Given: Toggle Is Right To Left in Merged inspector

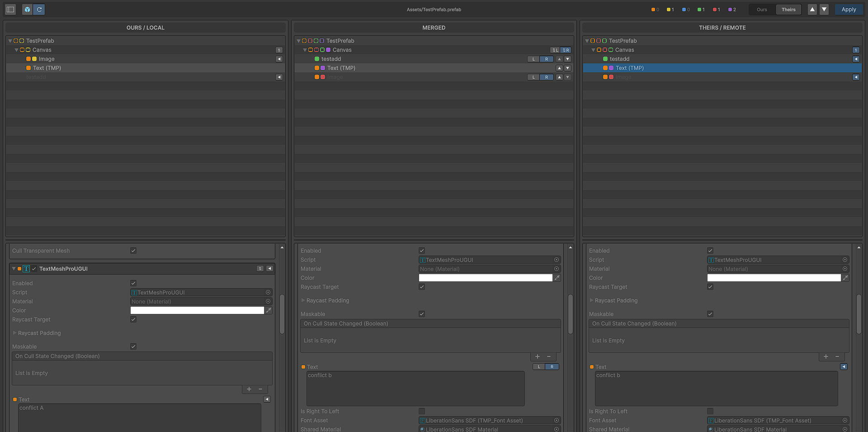Looking at the screenshot, I should 422,411.
